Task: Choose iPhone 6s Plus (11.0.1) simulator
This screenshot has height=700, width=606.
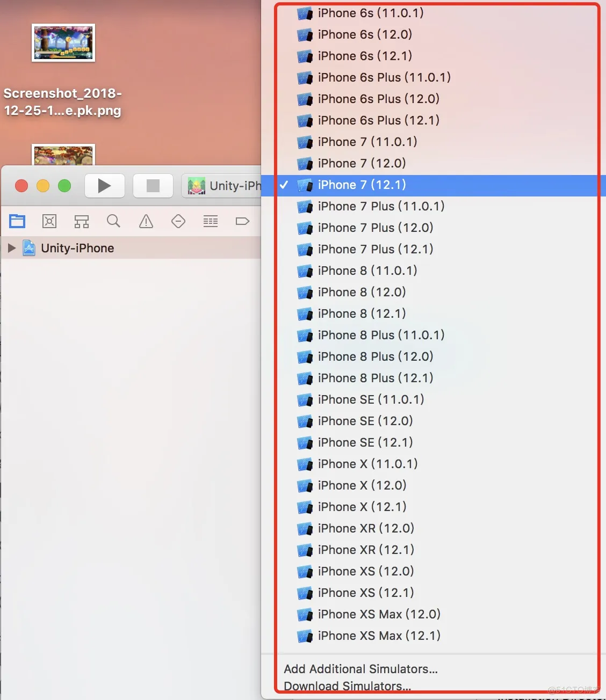Action: 434,77
